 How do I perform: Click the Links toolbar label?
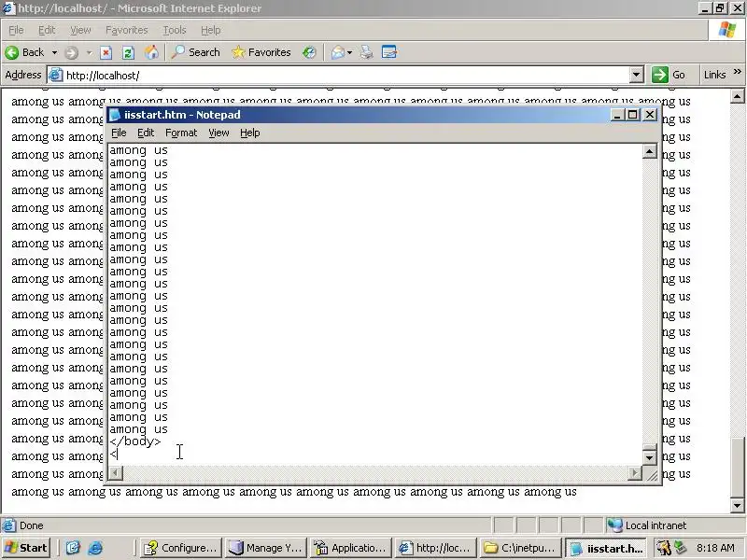coord(714,75)
